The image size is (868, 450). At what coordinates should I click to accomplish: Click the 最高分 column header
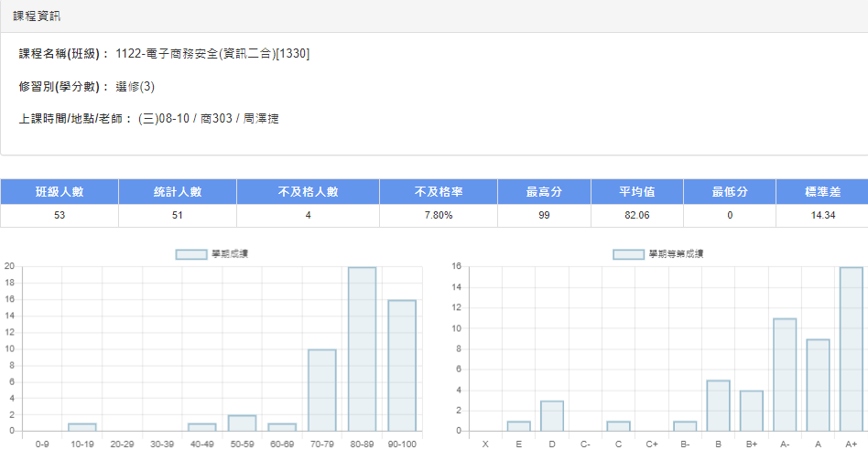coord(544,192)
